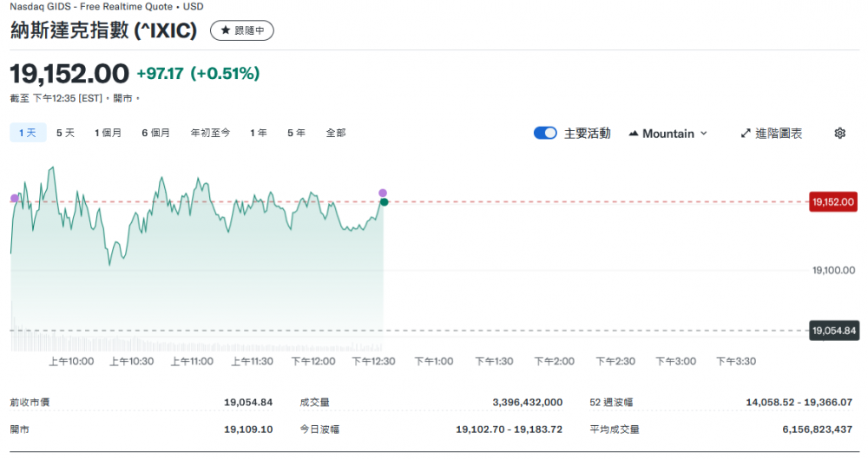Show 全部 full history range

pos(336,133)
